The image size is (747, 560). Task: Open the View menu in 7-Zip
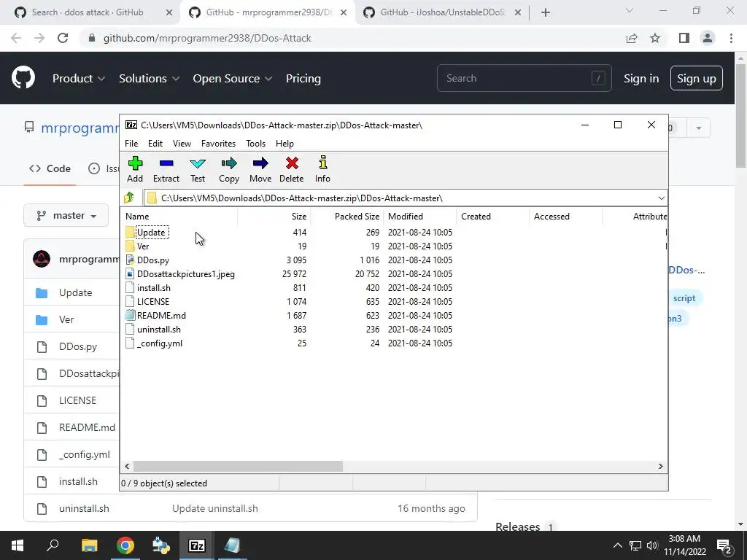182,144
